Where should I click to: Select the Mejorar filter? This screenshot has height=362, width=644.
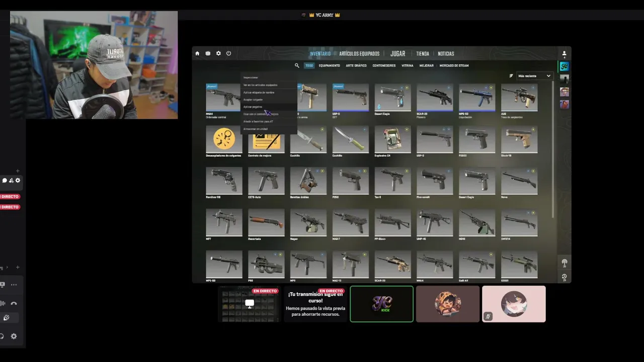coord(427,65)
